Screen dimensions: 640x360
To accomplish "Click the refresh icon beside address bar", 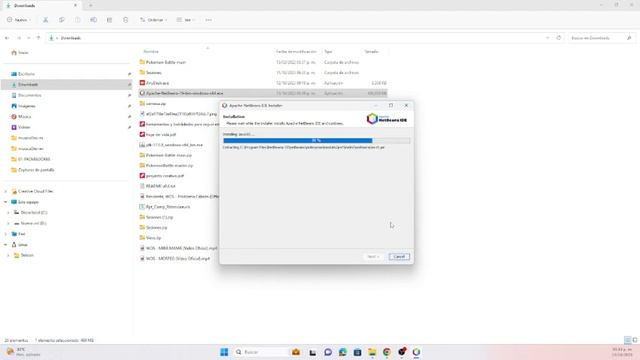I will 559,38.
